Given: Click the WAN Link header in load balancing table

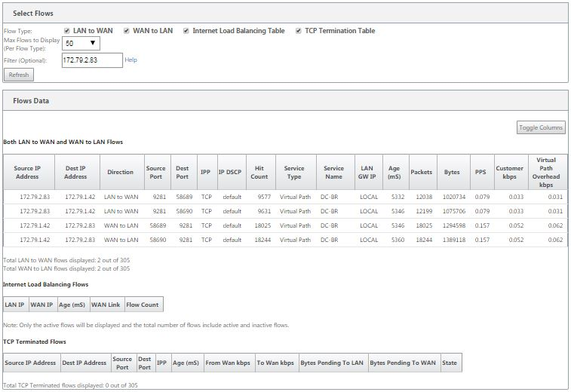Looking at the screenshot, I should [x=106, y=305].
